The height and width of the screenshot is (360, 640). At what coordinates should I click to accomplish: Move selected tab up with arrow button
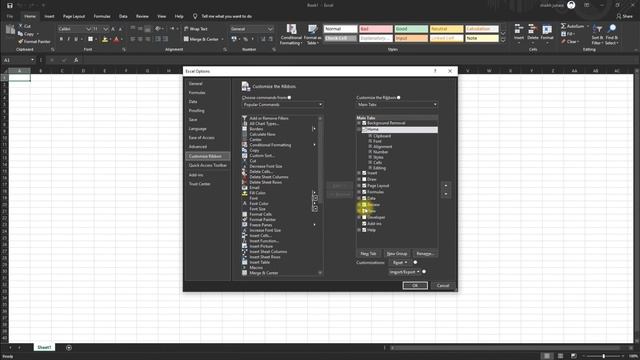click(x=446, y=186)
